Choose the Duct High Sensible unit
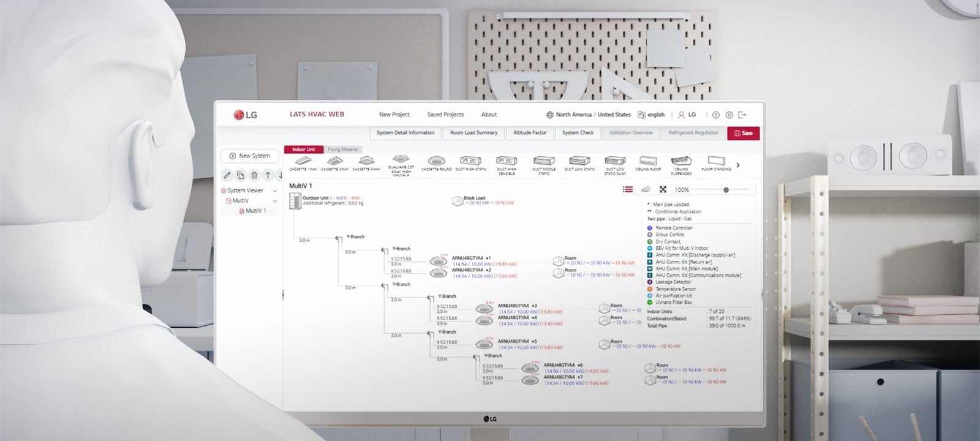The image size is (980, 441). tap(507, 161)
